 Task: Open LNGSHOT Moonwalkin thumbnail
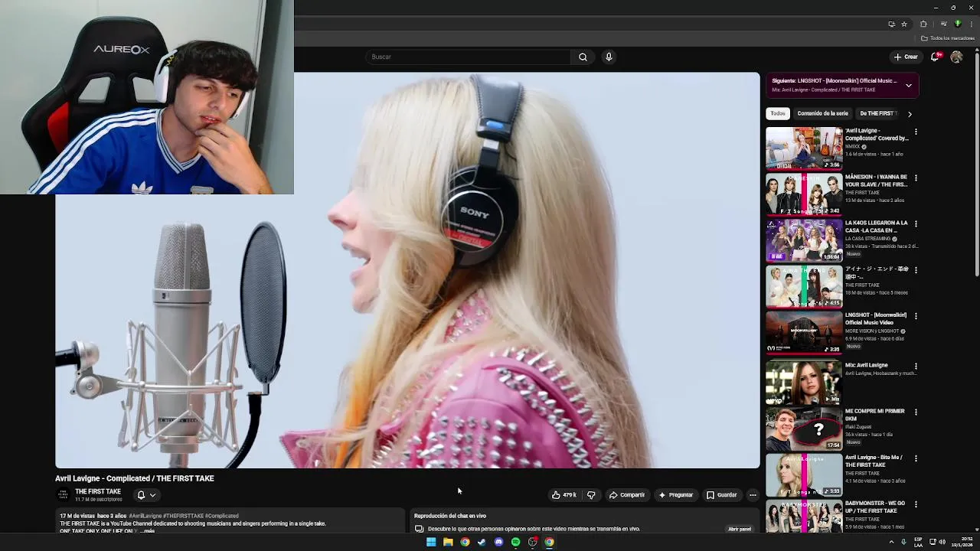pos(804,332)
